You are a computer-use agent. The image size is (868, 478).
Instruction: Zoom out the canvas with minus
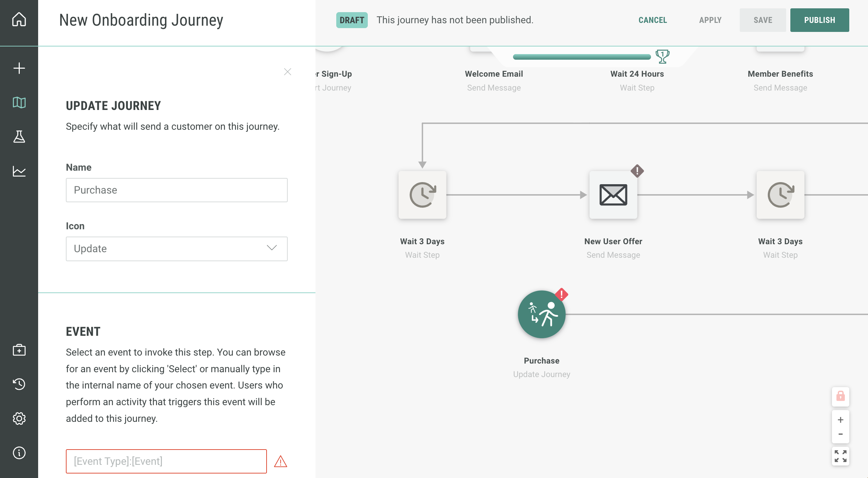pos(840,434)
